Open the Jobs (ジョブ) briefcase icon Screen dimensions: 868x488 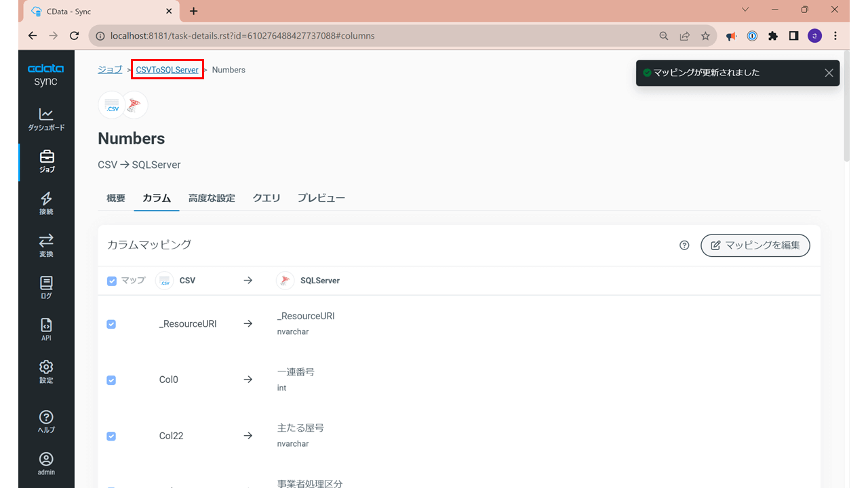click(x=47, y=162)
